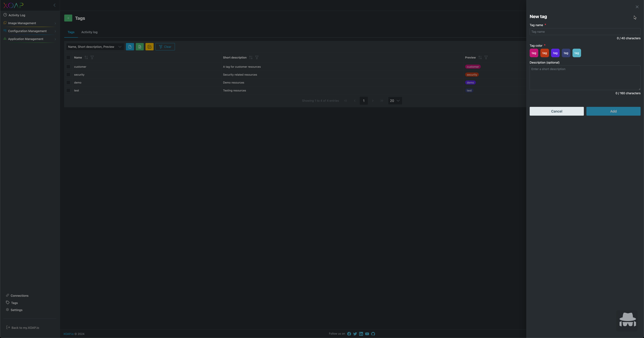Click the XOAP logo
Screen dimensions: 644x338
click(13, 5)
